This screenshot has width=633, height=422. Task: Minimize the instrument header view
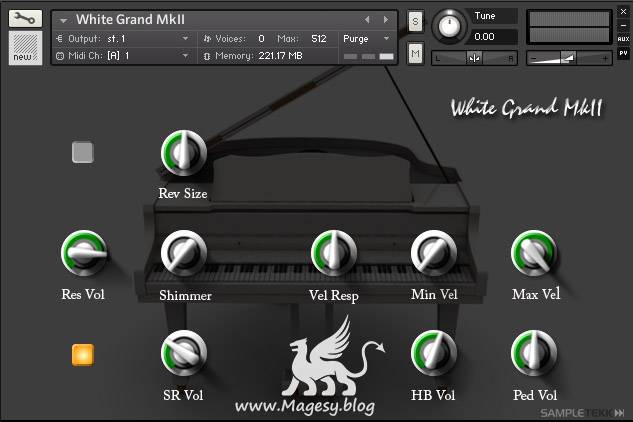[x=623, y=25]
